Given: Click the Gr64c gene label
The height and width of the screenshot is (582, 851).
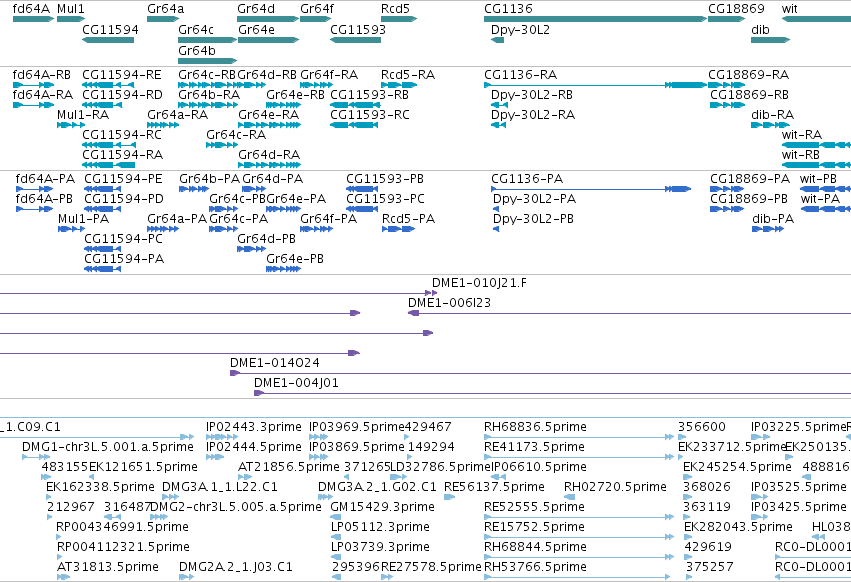Looking at the screenshot, I should click(196, 29).
